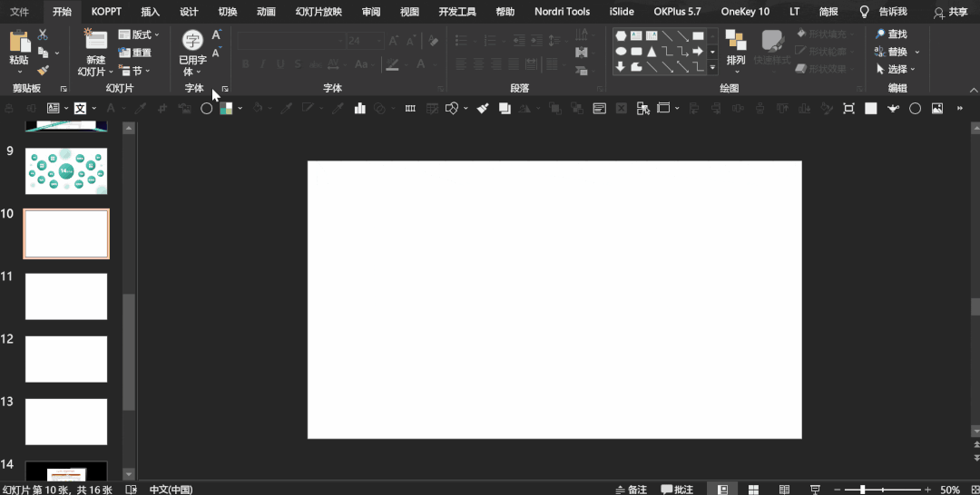The height and width of the screenshot is (495, 980).
Task: Click the two-tone color swatch in quick toolbar
Action: tap(226, 108)
